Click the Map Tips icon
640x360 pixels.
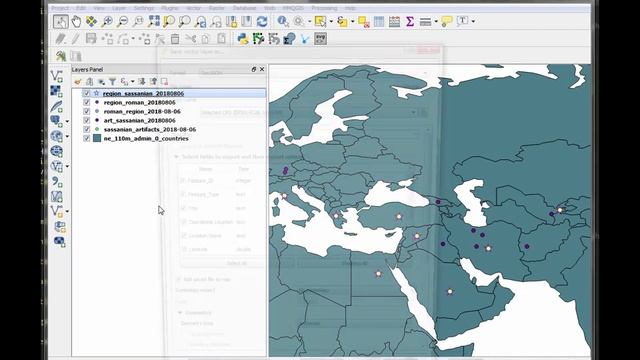coord(447,21)
